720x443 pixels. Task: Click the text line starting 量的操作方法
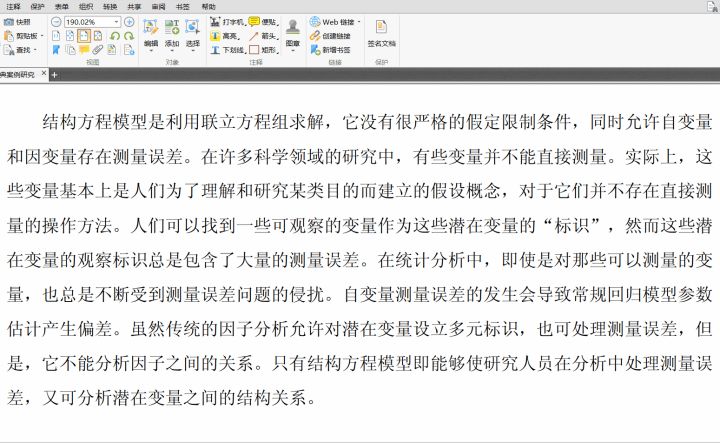pos(360,226)
